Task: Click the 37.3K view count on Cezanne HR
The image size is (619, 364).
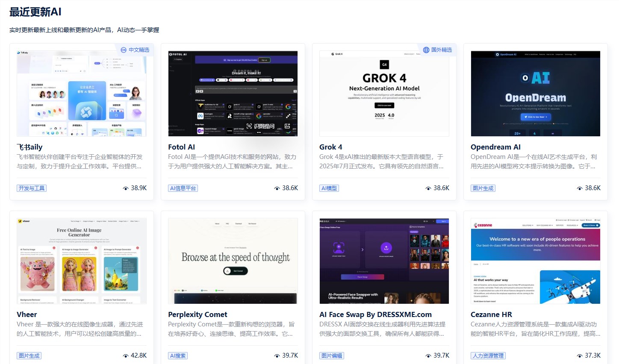Action: 593,355
